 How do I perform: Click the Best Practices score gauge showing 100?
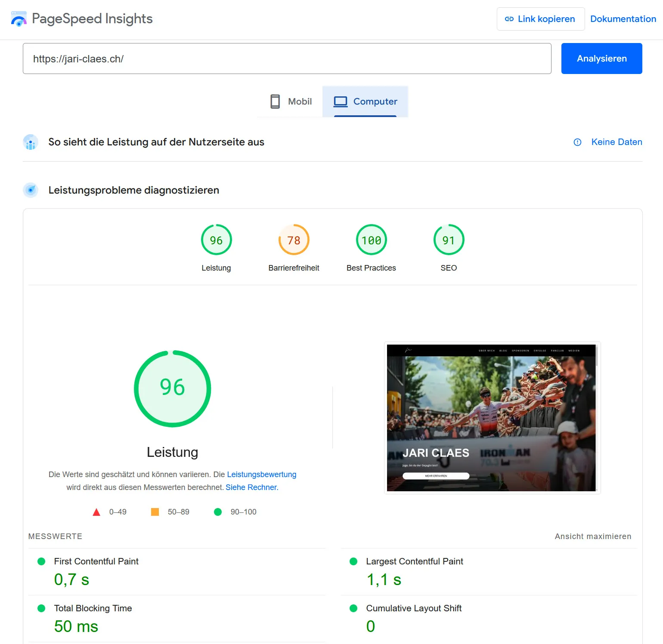pyautogui.click(x=371, y=240)
